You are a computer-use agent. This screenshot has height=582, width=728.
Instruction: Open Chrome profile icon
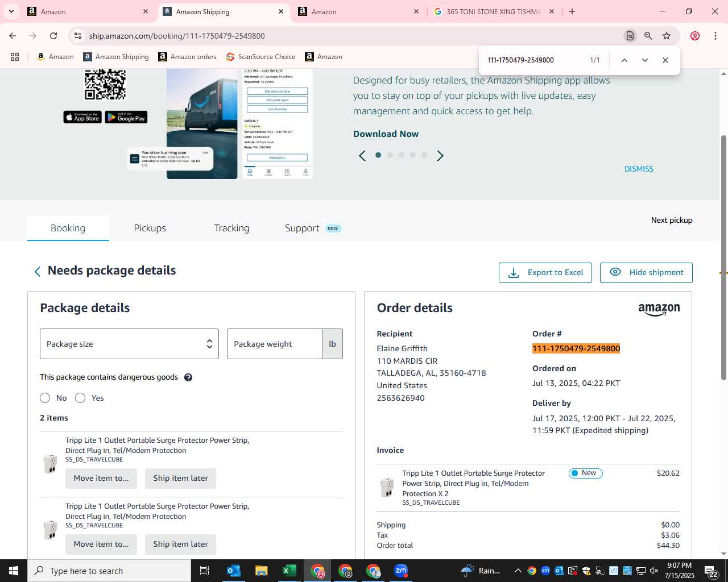tap(694, 36)
